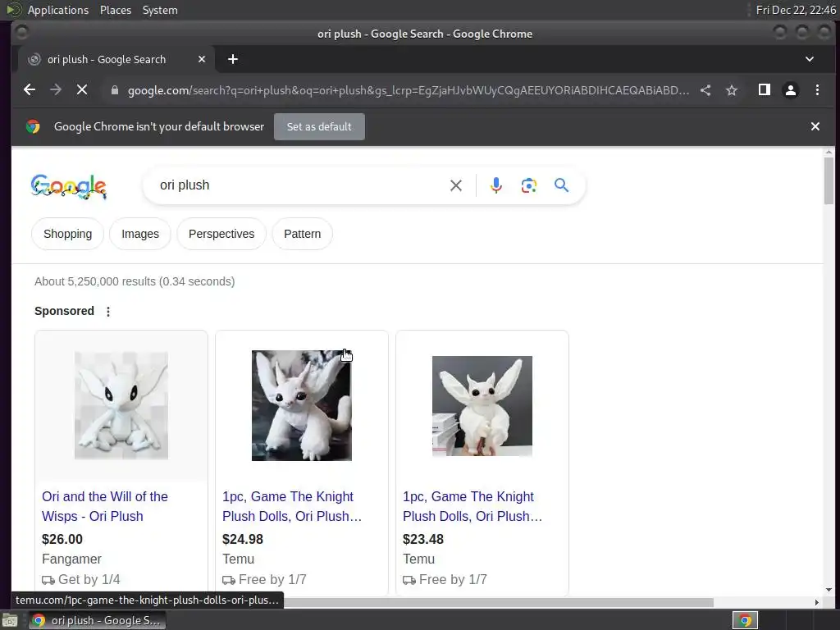Open the Chrome profile menu

(791, 90)
